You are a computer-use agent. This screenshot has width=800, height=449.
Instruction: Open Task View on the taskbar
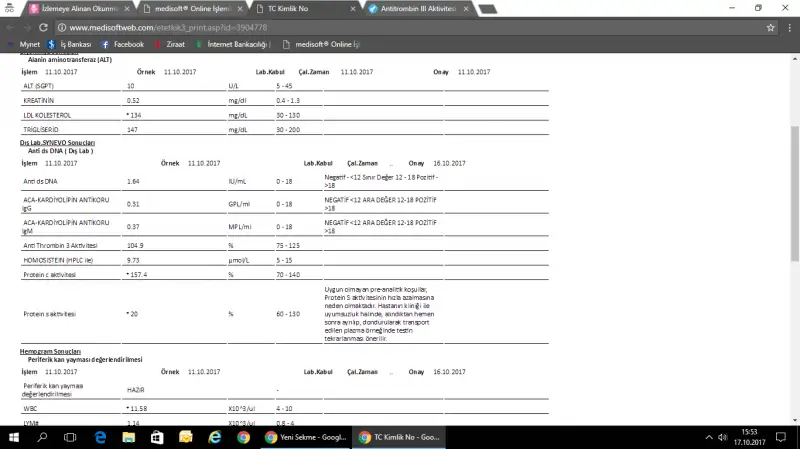point(71,438)
